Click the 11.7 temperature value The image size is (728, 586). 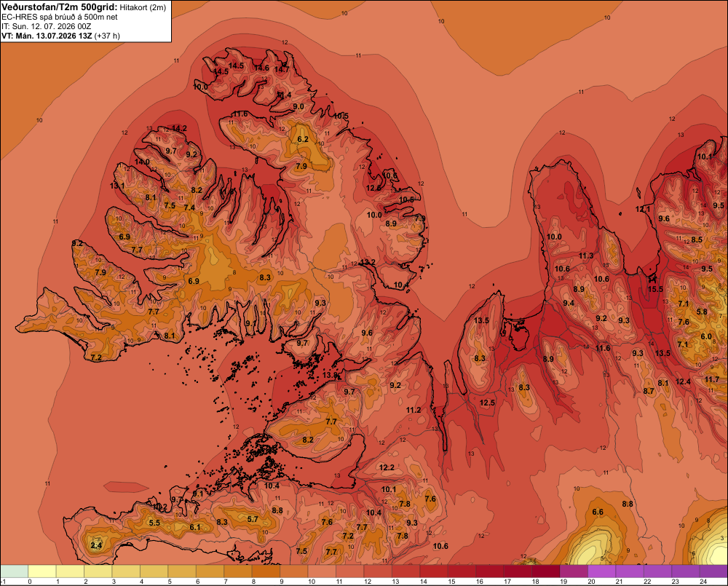tap(712, 380)
